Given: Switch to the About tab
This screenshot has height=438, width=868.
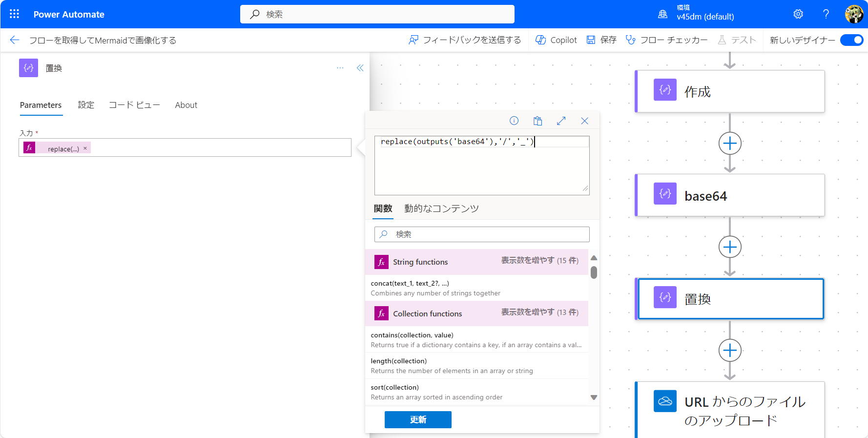Looking at the screenshot, I should point(186,105).
